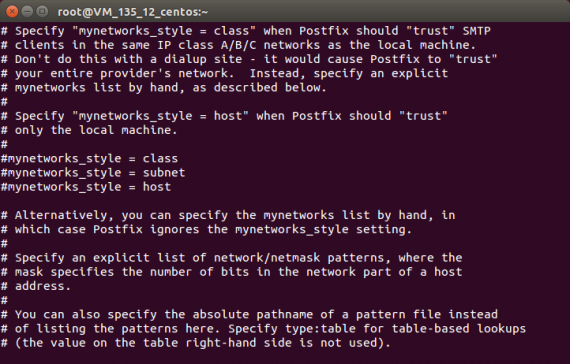This screenshot has height=364, width=570.
Task: Click the word 'address.' in comment
Action: click(43, 286)
